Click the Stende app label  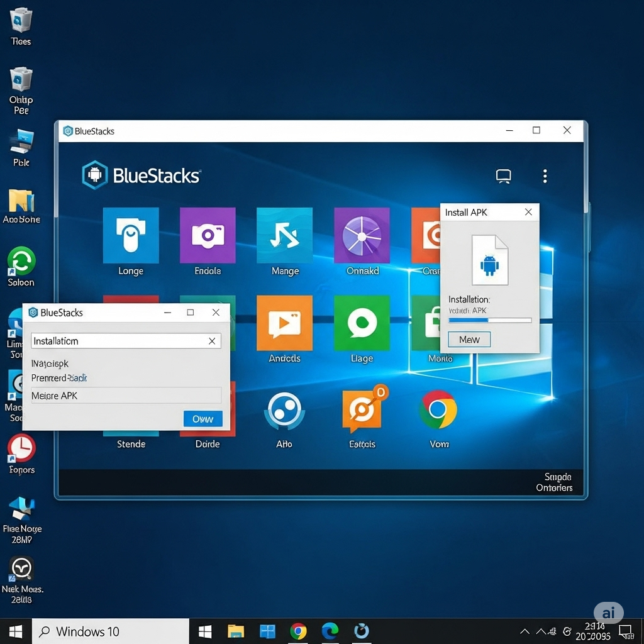tap(131, 444)
